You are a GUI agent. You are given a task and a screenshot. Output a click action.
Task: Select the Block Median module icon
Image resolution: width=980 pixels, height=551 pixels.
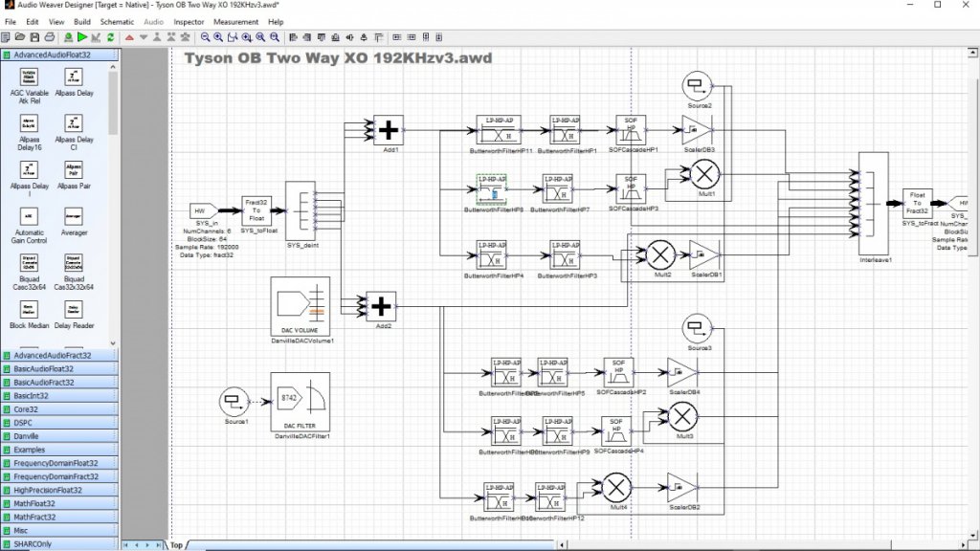click(29, 309)
